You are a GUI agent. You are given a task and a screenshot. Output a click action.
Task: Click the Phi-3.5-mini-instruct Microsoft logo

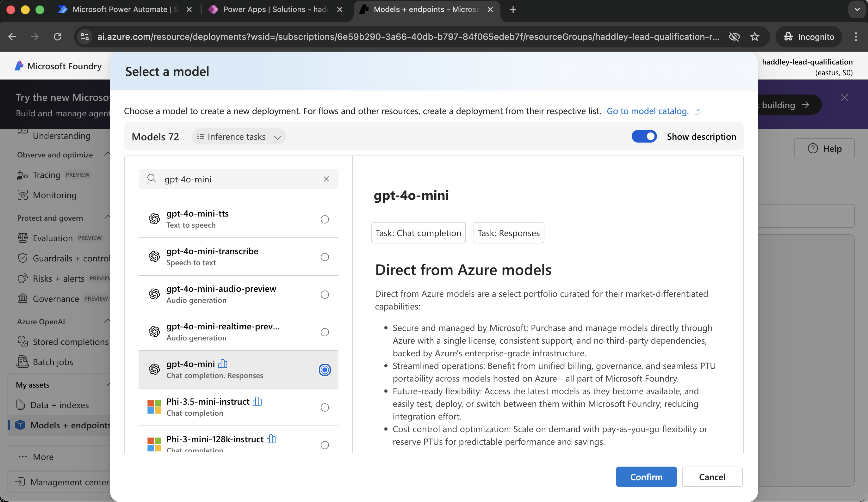click(x=154, y=407)
